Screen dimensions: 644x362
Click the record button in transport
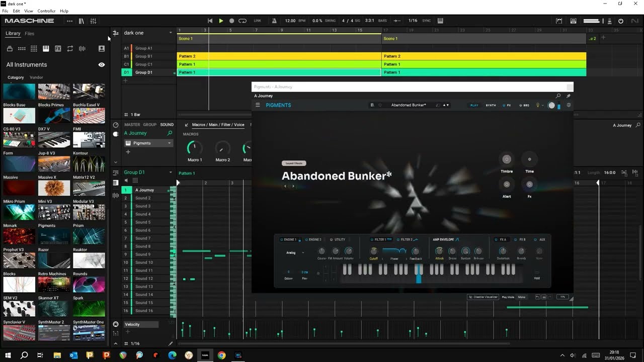[231, 21]
